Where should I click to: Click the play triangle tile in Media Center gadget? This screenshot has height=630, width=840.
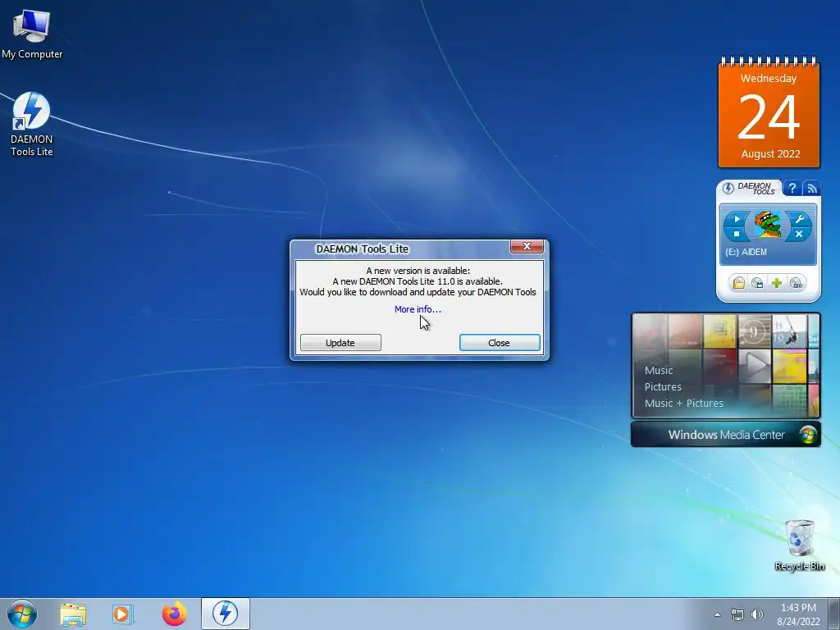coord(755,366)
